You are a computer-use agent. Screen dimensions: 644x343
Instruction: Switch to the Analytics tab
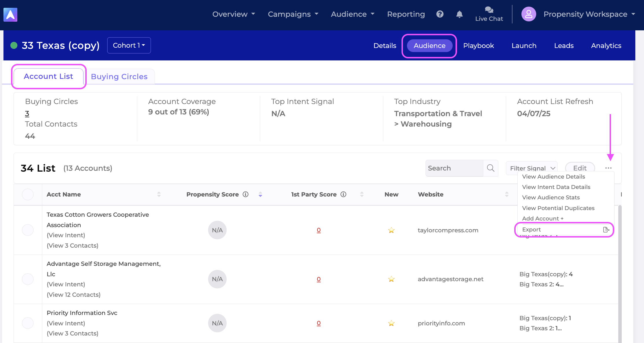click(x=606, y=46)
